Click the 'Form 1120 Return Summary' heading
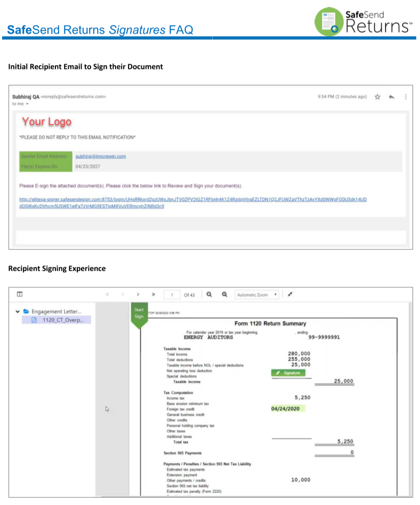420x505 pixels. (270, 323)
